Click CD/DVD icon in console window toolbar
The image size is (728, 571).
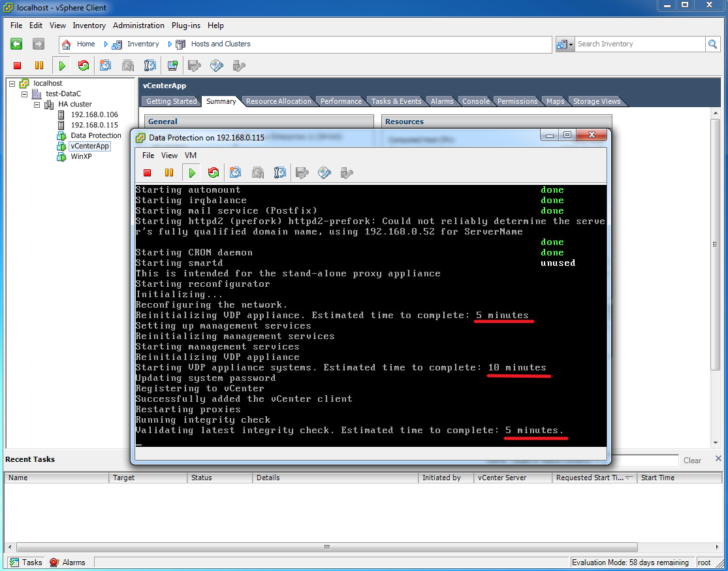(x=324, y=173)
